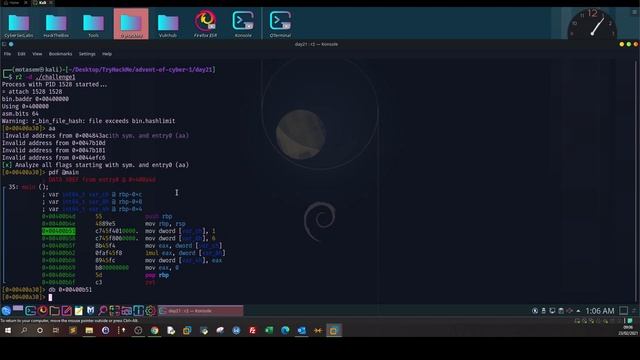Open file manager from Kali panel
640x360 pixels.
pos(55,311)
